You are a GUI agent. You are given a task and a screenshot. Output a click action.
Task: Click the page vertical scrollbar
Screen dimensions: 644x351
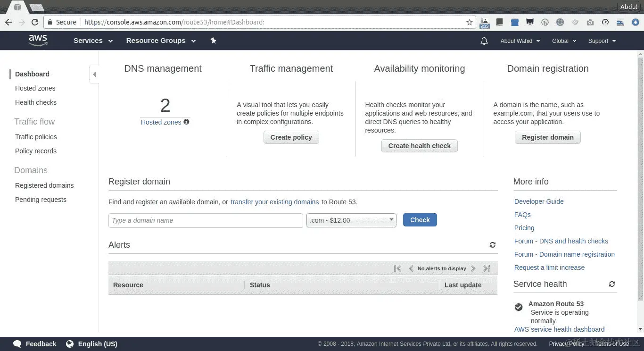640,179
